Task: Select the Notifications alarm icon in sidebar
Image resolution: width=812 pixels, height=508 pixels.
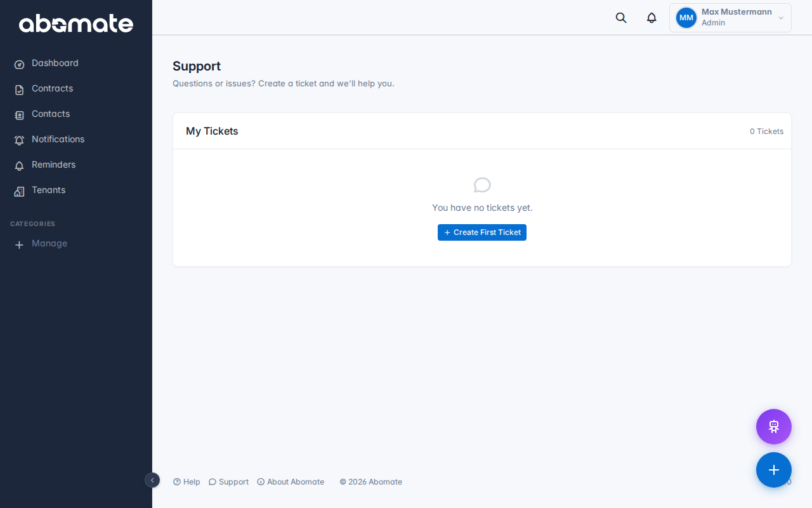Action: (x=18, y=140)
